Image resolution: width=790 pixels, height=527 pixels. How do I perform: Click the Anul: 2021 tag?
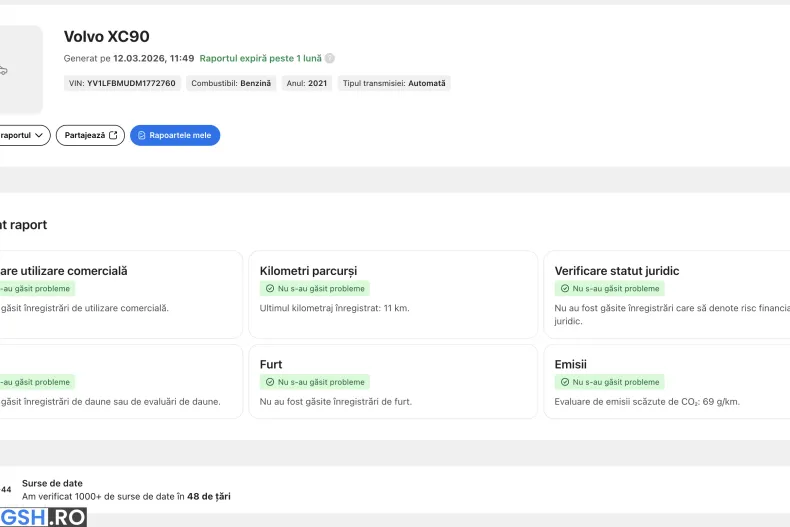[x=307, y=83]
